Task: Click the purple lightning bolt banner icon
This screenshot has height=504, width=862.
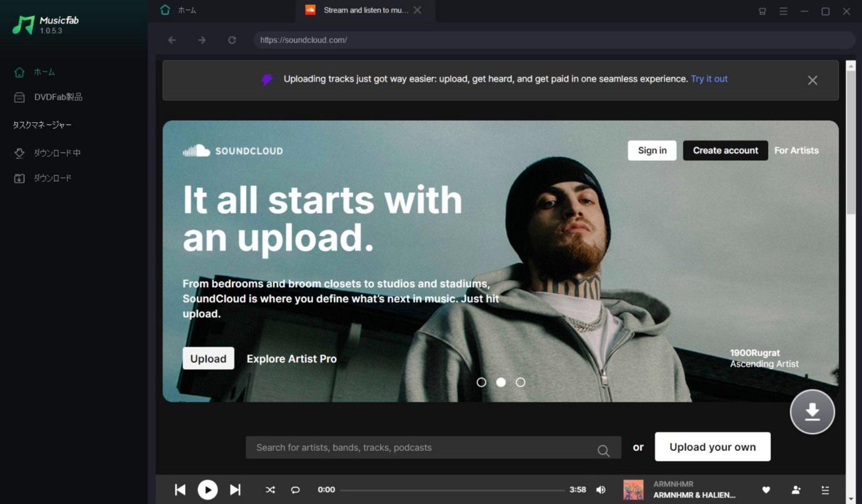Action: pos(267,79)
